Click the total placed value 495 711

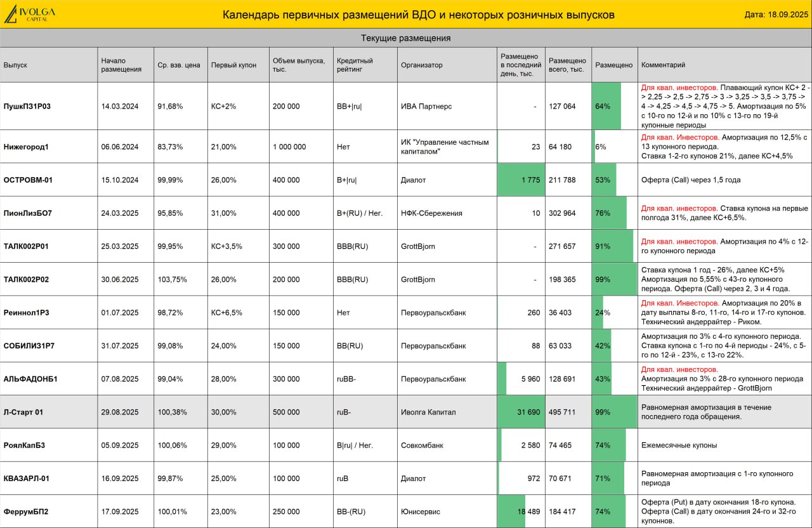coord(563,412)
